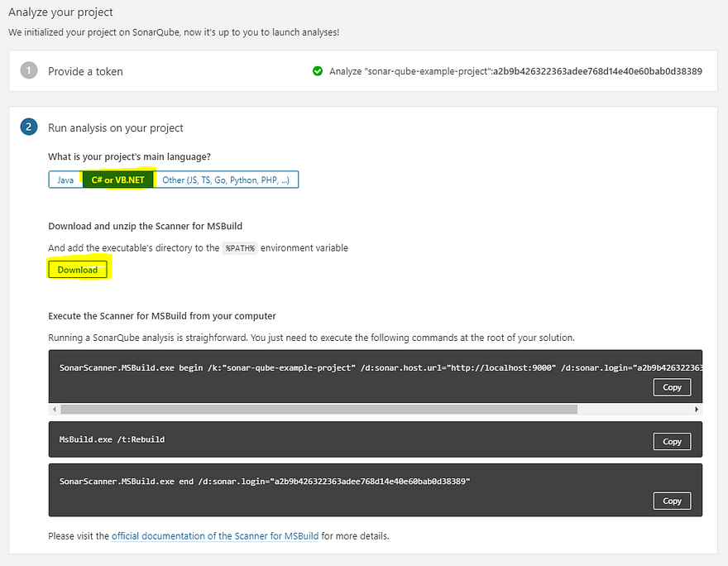Click the MsBuild.exe /t:Rebuild command text
This screenshot has width=728, height=566.
[112, 439]
